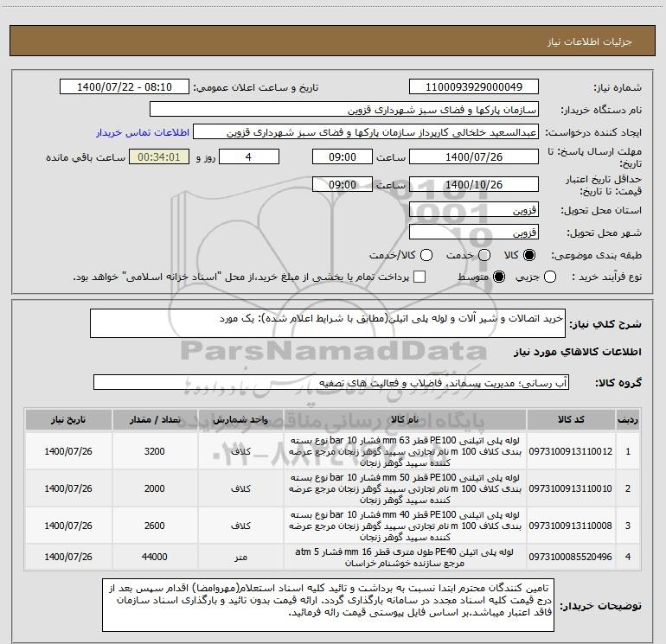Choose the متوسط purchase process option
This screenshot has width=666, height=644.
pos(499,277)
